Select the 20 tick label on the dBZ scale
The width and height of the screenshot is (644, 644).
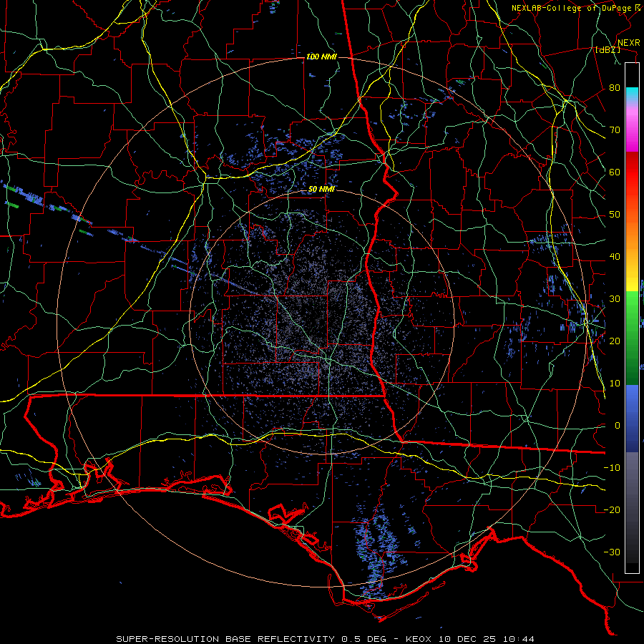click(615, 341)
